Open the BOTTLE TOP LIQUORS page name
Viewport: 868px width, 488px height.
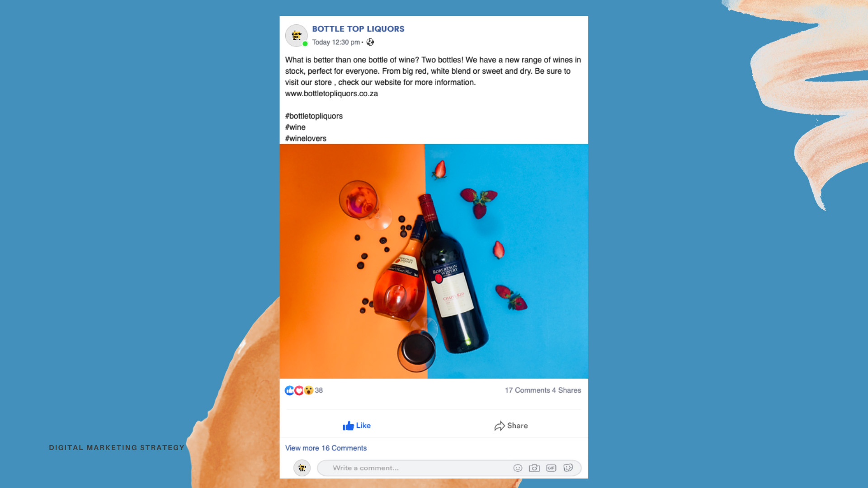(x=358, y=29)
